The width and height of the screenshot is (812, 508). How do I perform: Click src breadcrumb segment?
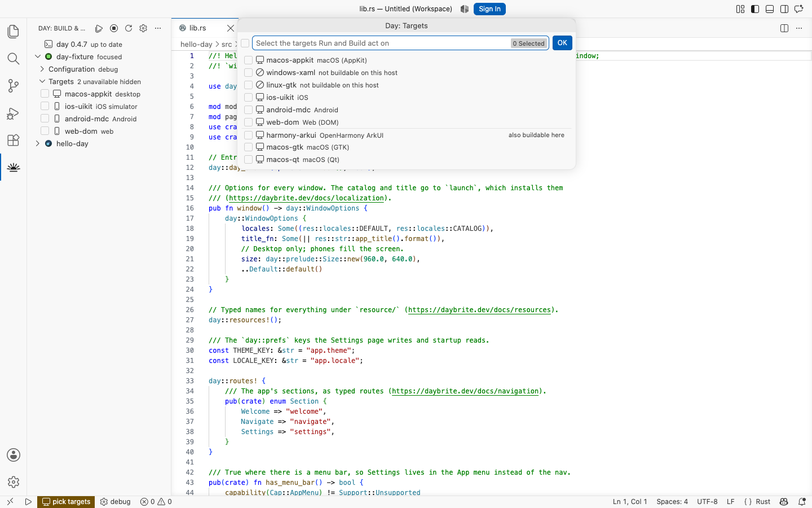[226, 44]
